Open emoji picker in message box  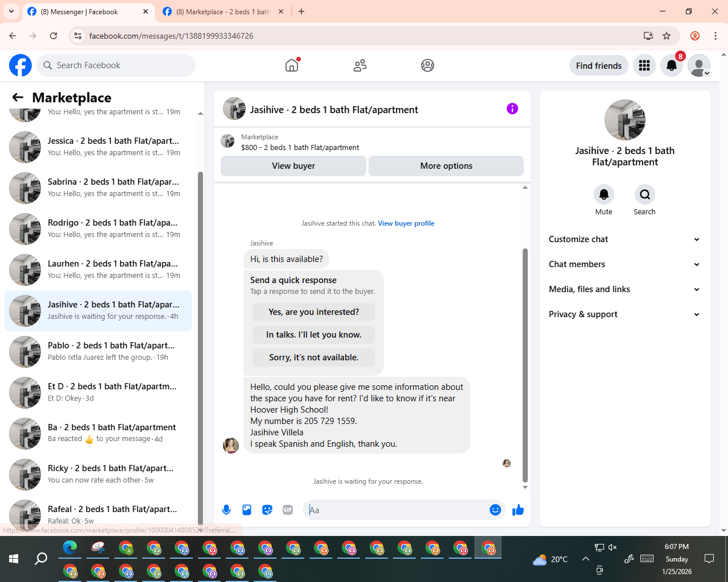[495, 510]
